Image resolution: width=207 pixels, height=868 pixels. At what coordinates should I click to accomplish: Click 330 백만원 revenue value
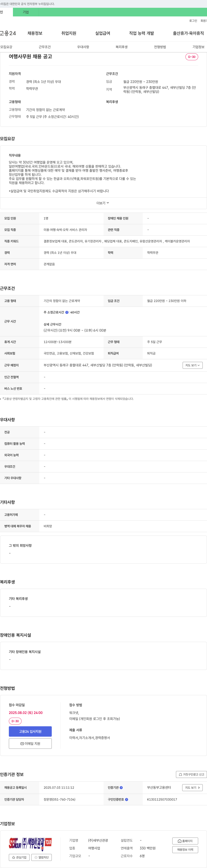[x=147, y=848]
